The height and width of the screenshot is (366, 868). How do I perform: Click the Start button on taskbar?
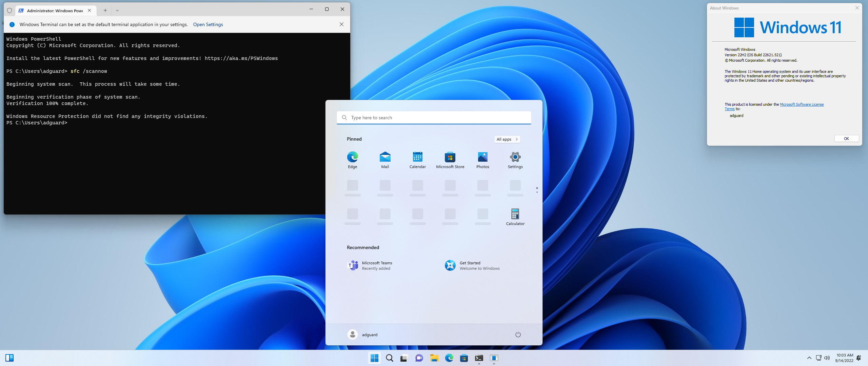tap(374, 358)
